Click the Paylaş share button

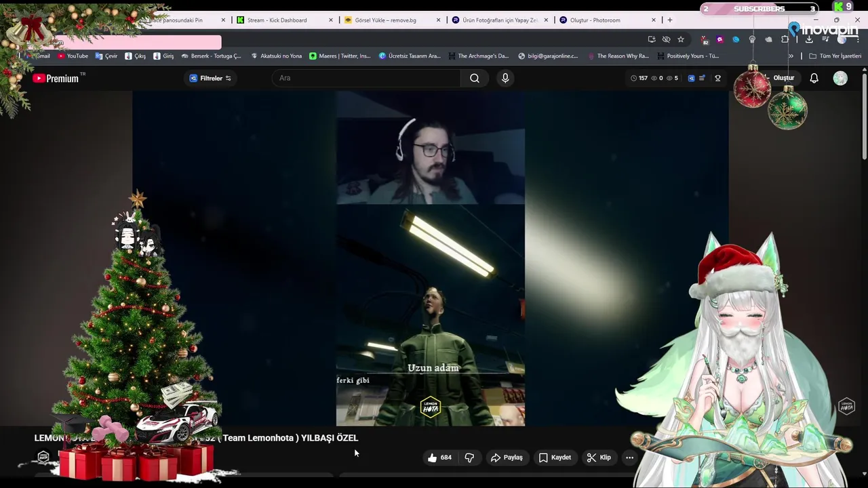point(507,457)
